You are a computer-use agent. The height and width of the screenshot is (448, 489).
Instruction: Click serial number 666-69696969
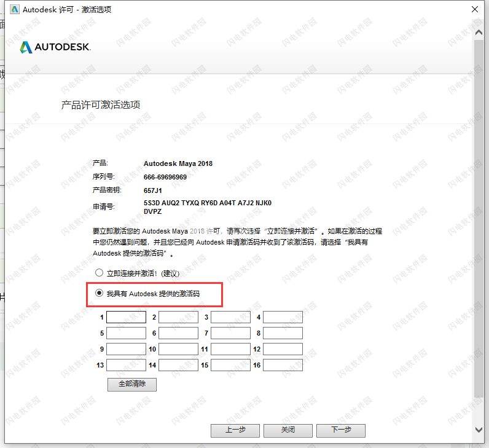click(165, 177)
